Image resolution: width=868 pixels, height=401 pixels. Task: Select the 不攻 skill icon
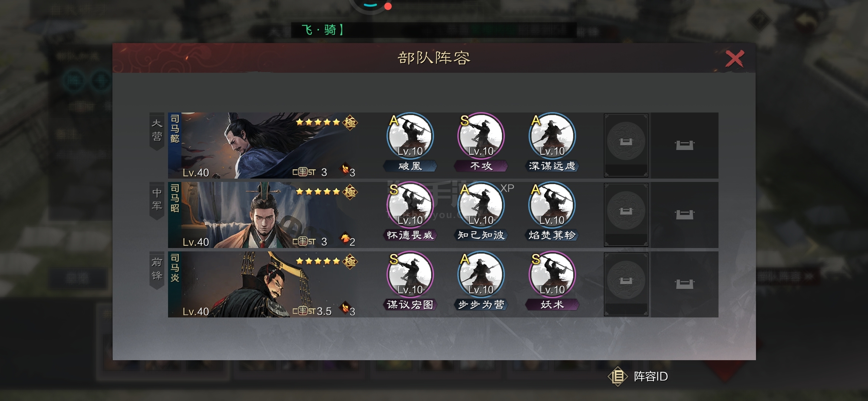click(481, 136)
